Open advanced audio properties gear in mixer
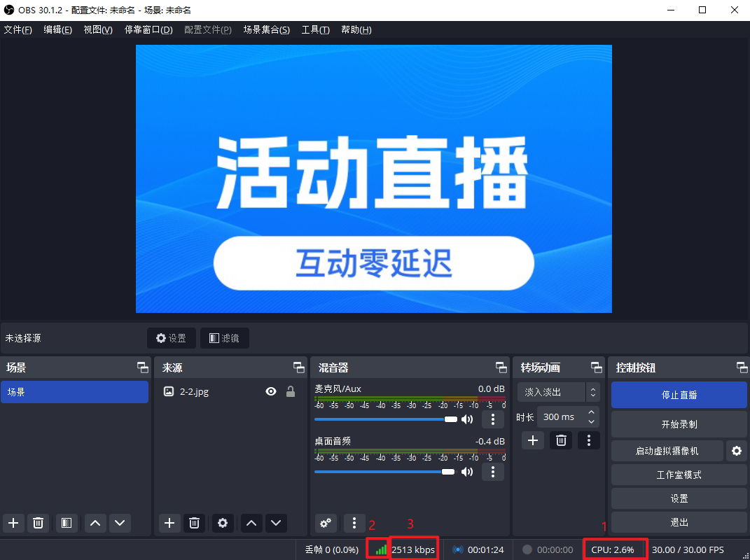Image resolution: width=750 pixels, height=560 pixels. 326,523
